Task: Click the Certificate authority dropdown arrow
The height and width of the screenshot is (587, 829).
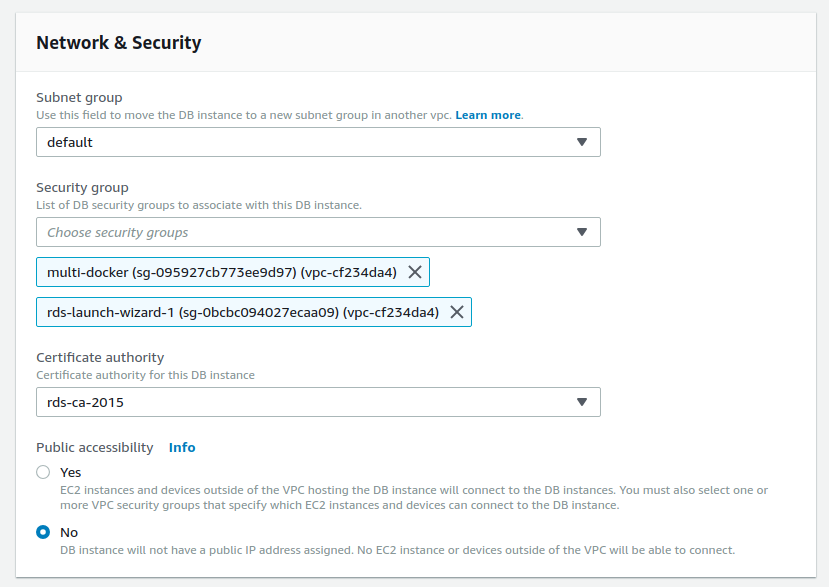Action: 582,402
